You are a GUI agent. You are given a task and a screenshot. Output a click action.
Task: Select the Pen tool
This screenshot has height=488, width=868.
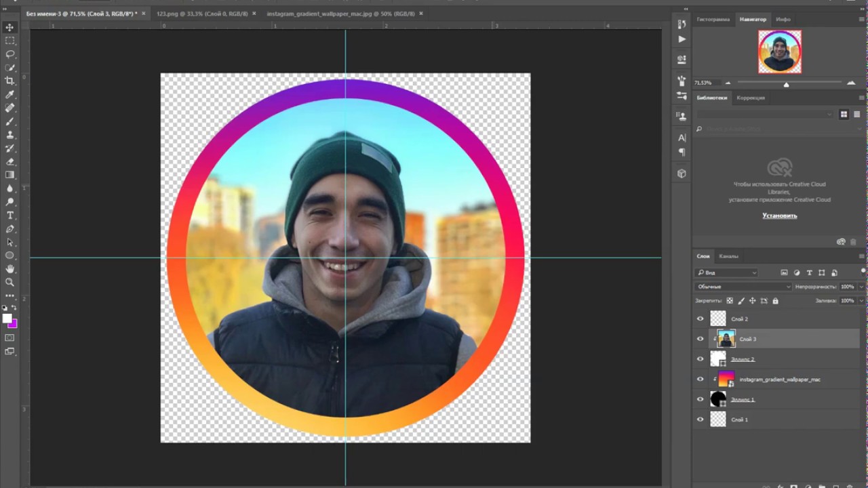tap(9, 229)
